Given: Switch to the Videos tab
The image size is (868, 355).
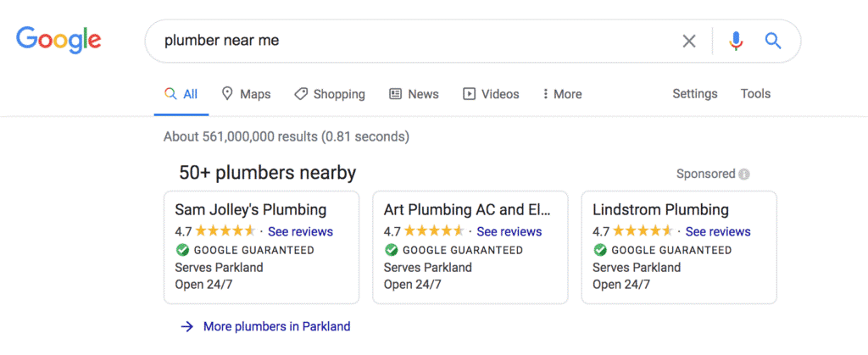Looking at the screenshot, I should 491,94.
